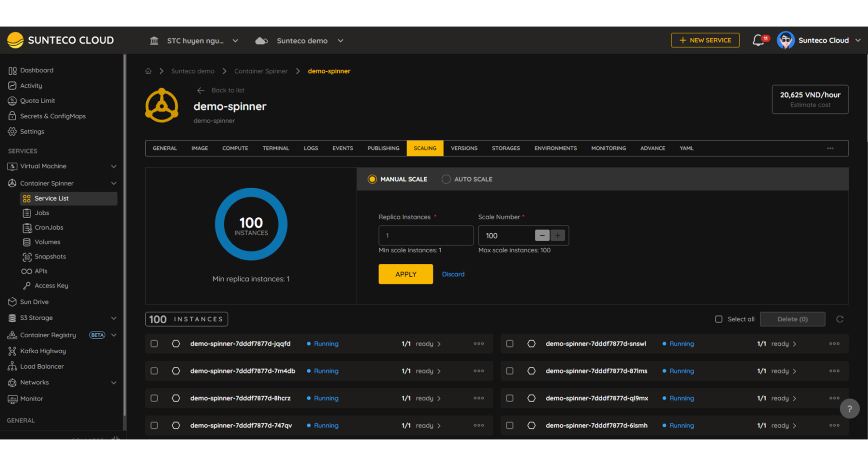Click the New Service button
868x466 pixels.
point(705,41)
